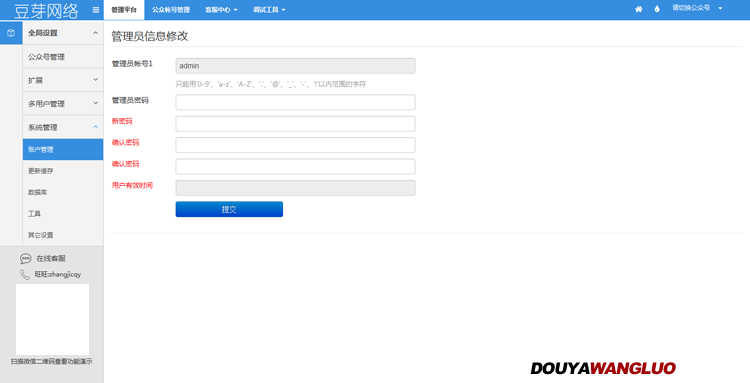Open the 请切换公众号 dropdown
The width and height of the screenshot is (750, 383).
pos(697,8)
